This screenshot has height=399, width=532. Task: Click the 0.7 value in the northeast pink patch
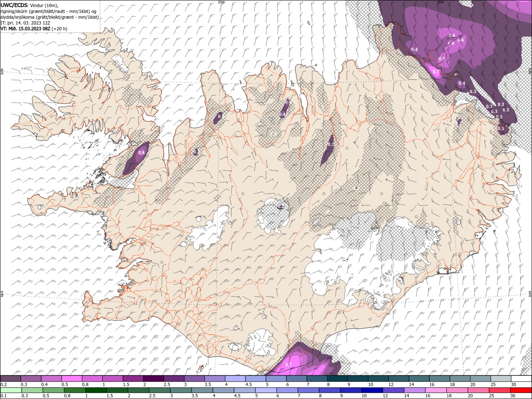(436, 71)
